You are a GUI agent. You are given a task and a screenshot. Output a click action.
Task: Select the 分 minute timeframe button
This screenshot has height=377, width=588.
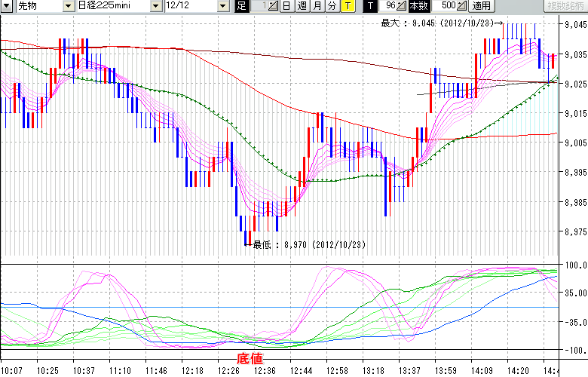coord(332,6)
